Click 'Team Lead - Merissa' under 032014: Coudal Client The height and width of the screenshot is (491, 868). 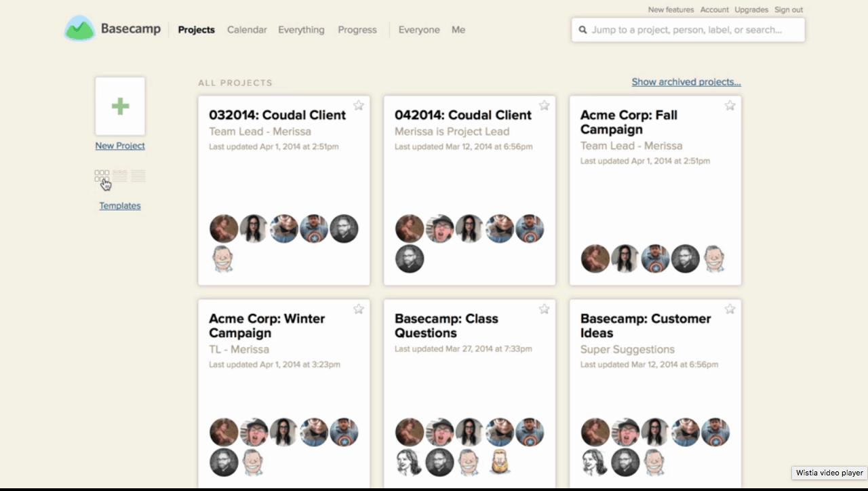(260, 132)
